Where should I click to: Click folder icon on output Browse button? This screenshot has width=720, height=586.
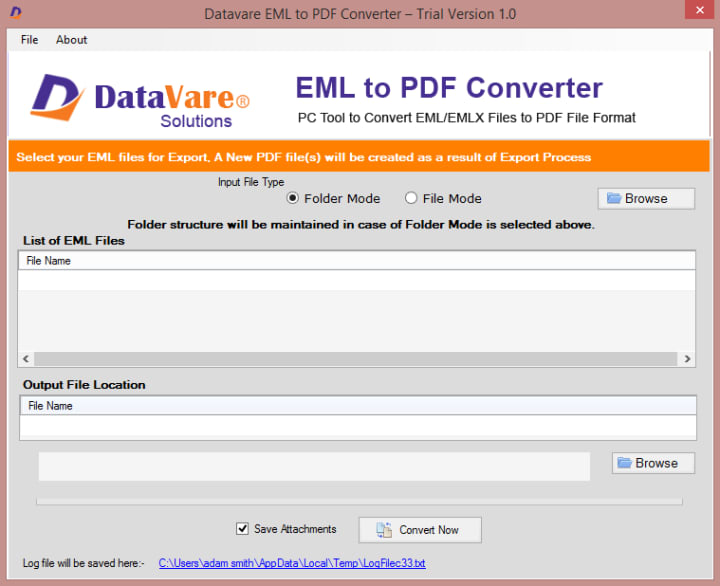click(x=624, y=463)
